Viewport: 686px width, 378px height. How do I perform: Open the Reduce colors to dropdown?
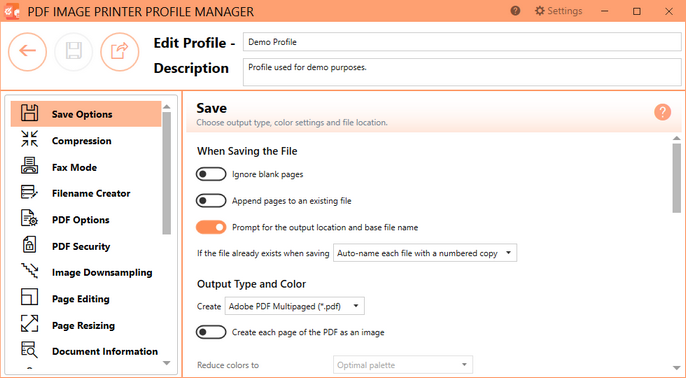402,365
